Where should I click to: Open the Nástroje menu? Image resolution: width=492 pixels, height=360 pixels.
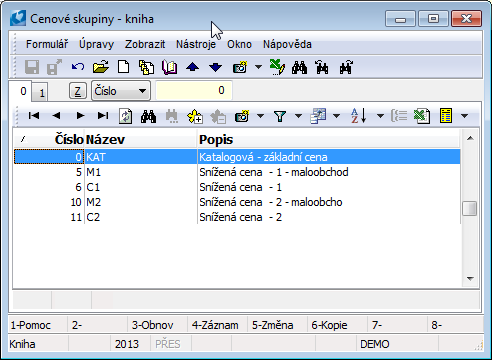pos(196,44)
